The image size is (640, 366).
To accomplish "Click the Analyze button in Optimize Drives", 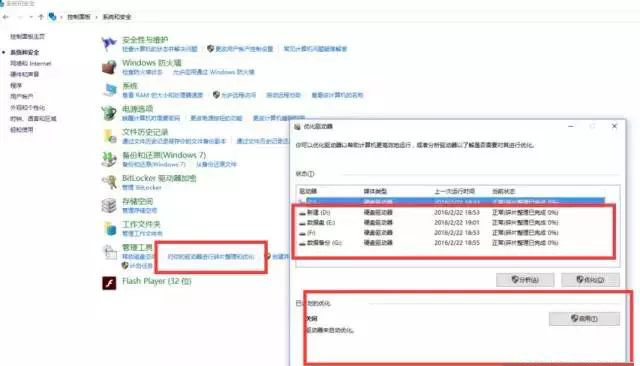I will [x=525, y=280].
